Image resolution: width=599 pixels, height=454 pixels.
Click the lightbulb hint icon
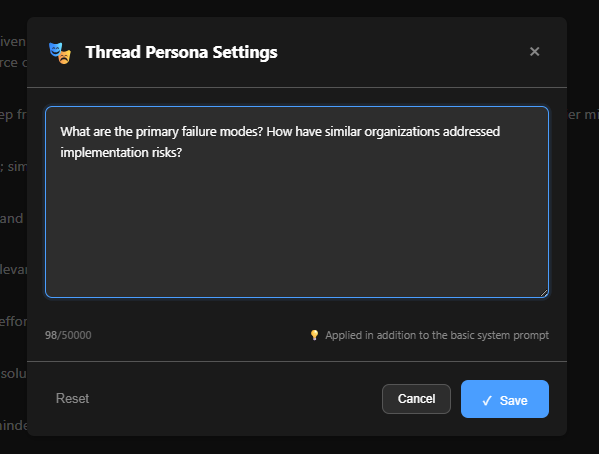(x=314, y=335)
